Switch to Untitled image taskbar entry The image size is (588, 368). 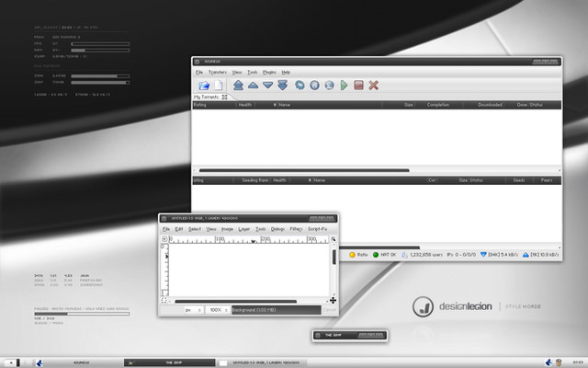click(263, 362)
